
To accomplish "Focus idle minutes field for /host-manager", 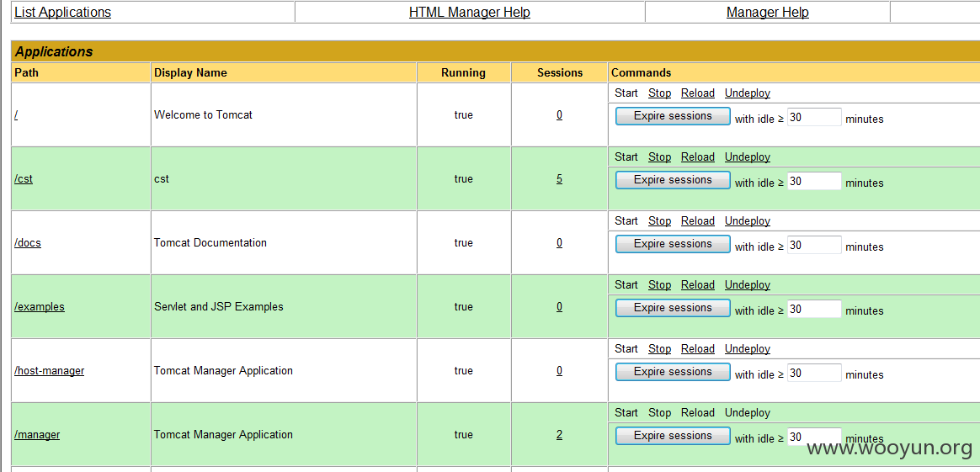I will [814, 373].
